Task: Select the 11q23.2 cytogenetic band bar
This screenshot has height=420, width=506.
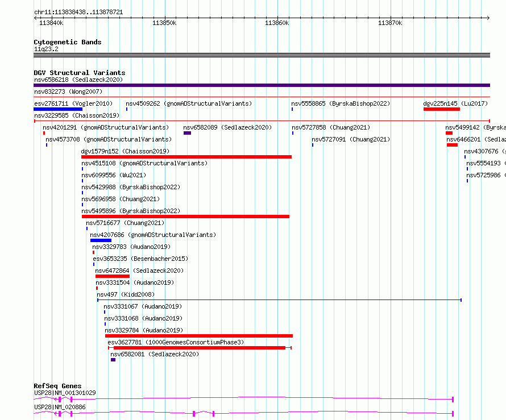Action: [262, 55]
